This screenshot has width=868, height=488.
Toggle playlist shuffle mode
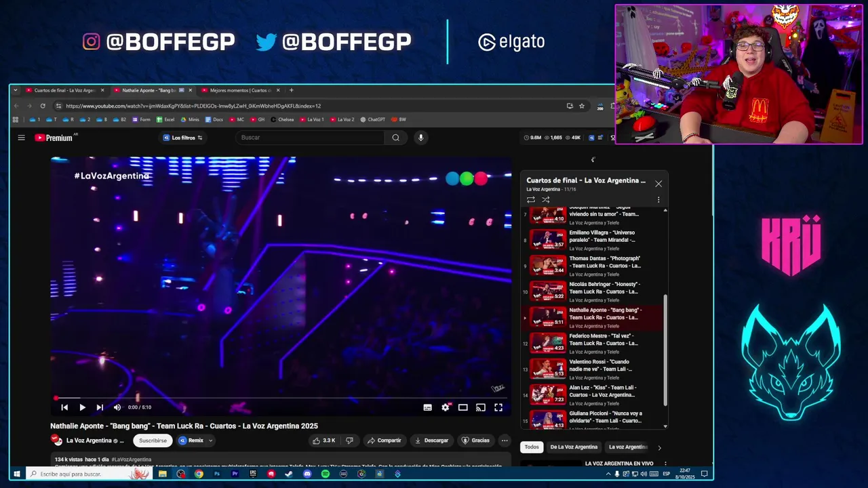[546, 200]
